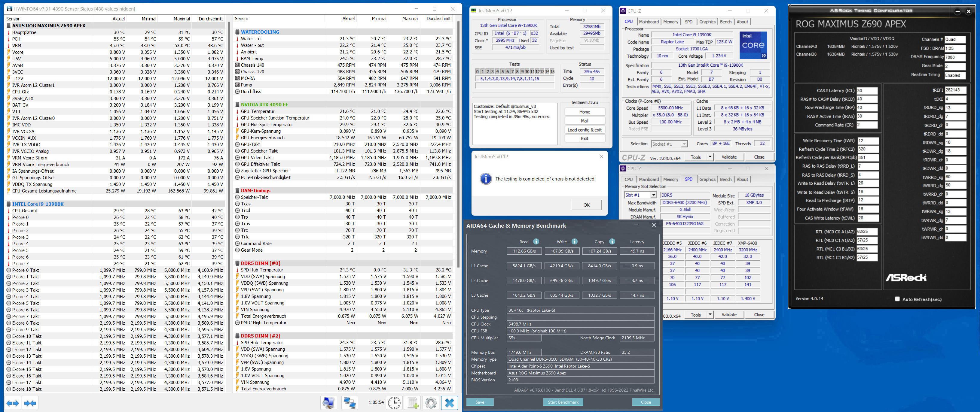Minimize the ASRock Timing Configurator window
980x412 pixels.
(957, 11)
